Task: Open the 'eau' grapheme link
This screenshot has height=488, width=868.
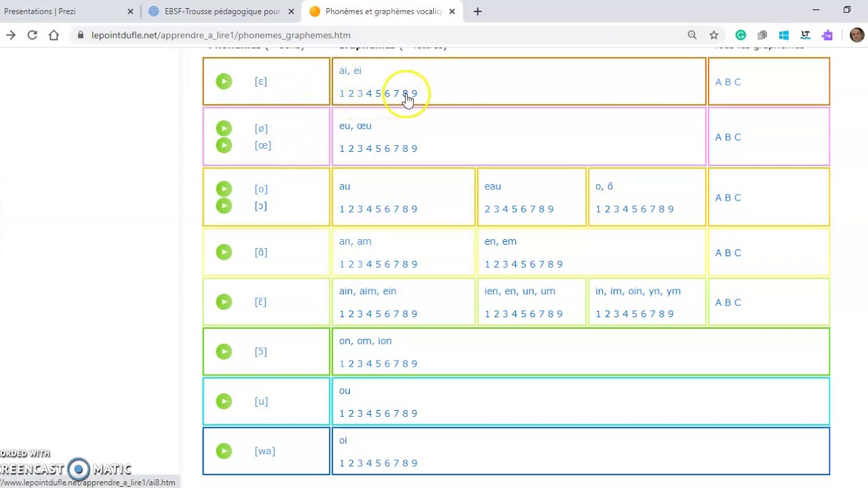Action: point(493,186)
